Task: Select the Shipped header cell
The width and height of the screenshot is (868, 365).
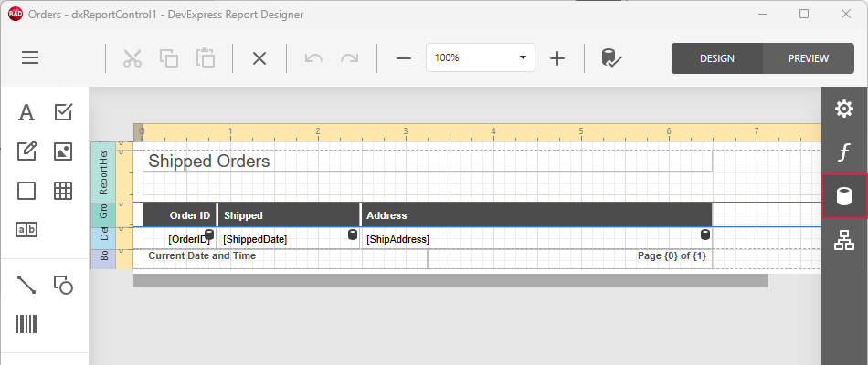Action: tap(289, 215)
